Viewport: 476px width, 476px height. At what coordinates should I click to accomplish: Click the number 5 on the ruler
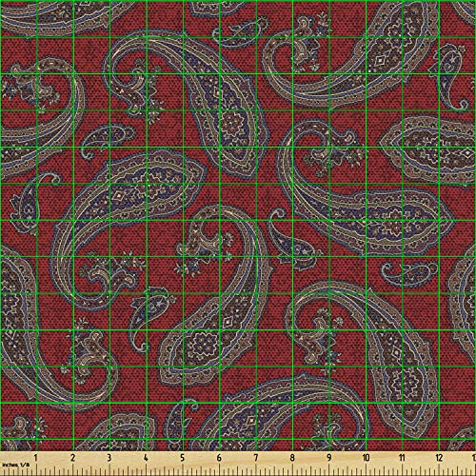pos(182,458)
